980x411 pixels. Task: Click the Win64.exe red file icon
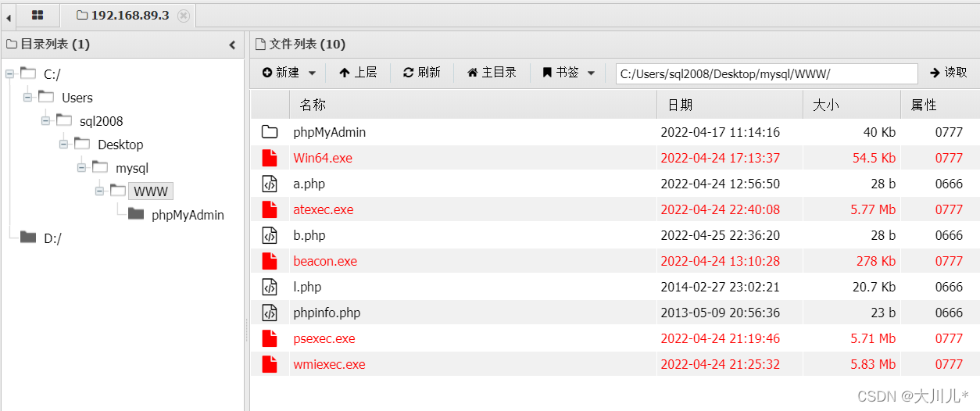pyautogui.click(x=270, y=158)
